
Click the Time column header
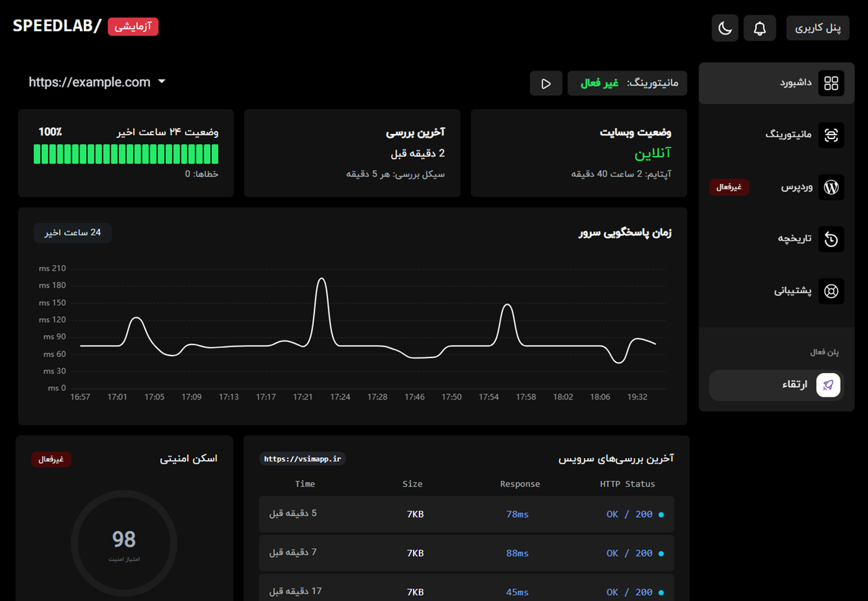coord(305,484)
